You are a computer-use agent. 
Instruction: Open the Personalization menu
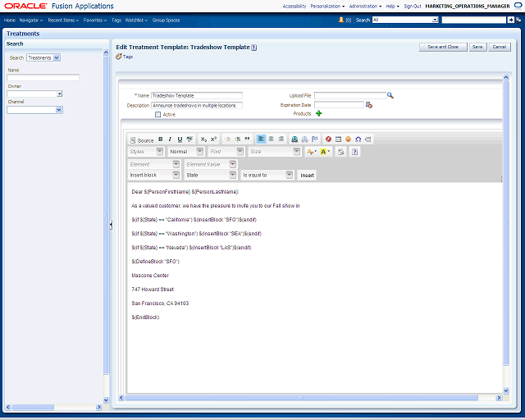[x=327, y=6]
